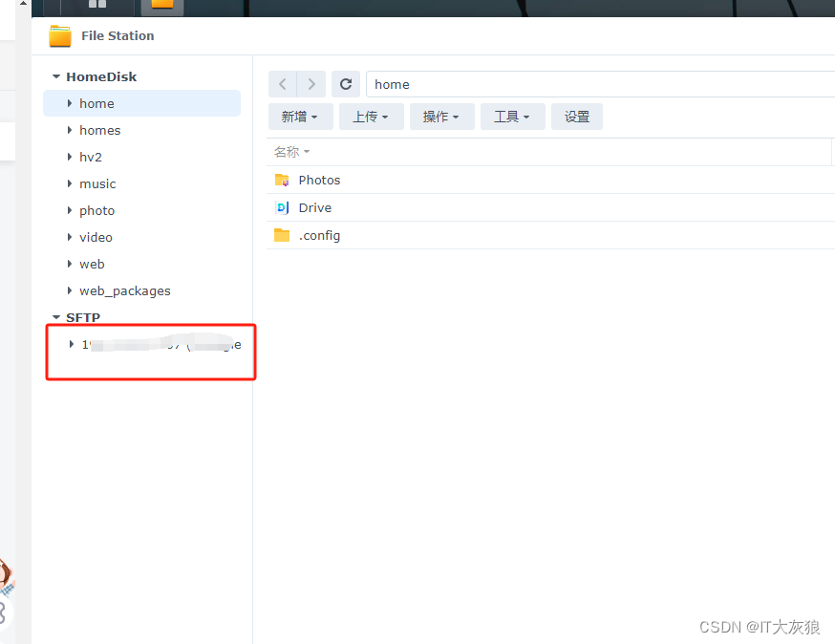
Task: Refresh the current folder listing
Action: point(346,84)
